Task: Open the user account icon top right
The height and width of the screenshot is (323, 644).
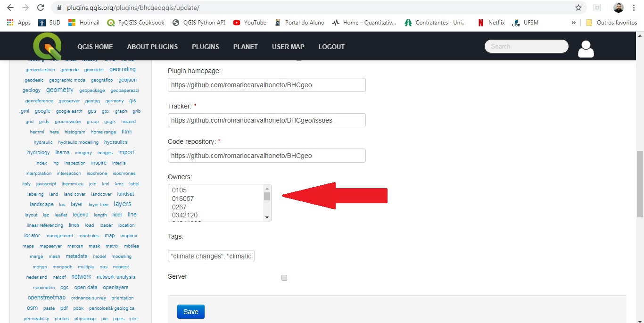Action: pyautogui.click(x=586, y=49)
